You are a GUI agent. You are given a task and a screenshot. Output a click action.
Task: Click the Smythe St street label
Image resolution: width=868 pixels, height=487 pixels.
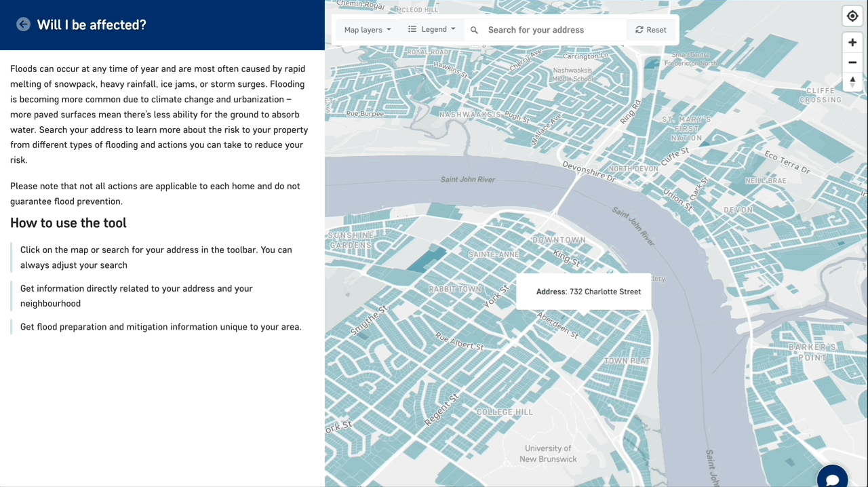click(369, 320)
